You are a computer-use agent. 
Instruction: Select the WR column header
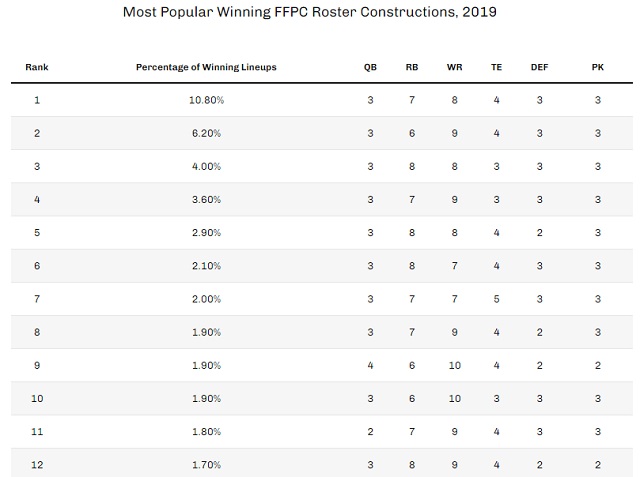pos(454,67)
